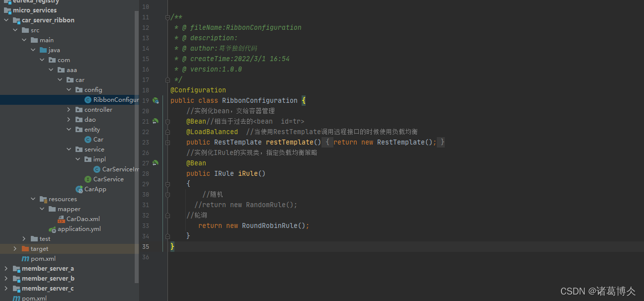Screen dimensions: 644x301
Task: Click the package icon of config
Action: [79, 90]
